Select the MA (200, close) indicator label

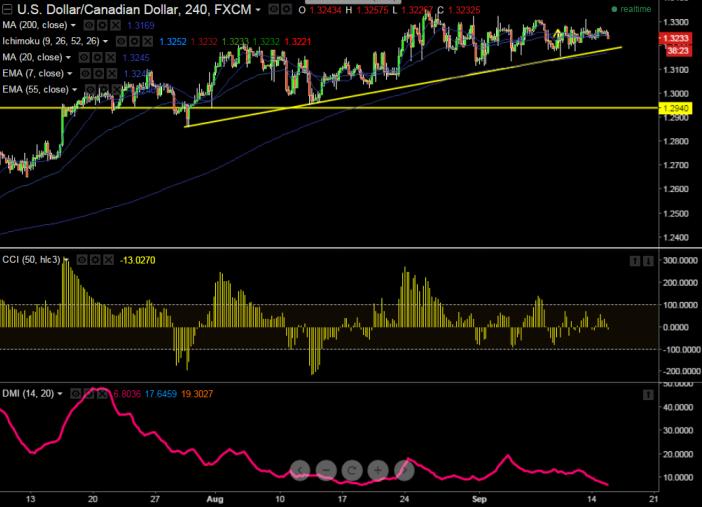[35, 25]
